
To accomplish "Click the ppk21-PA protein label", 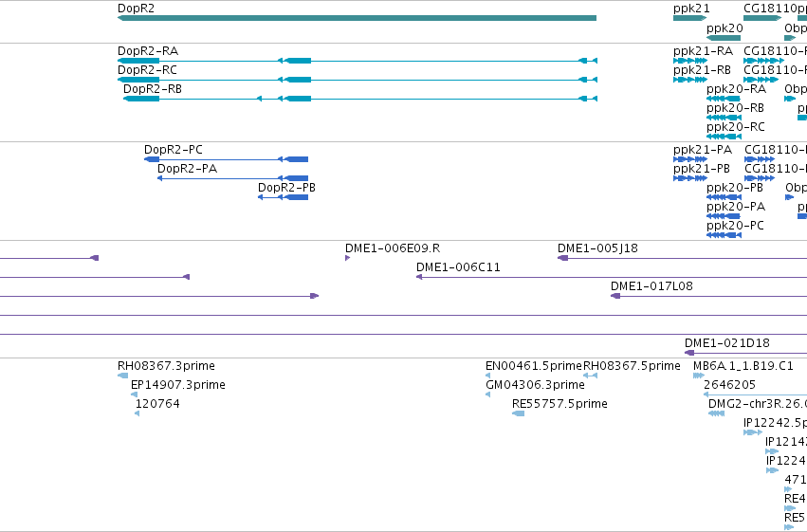I will pyautogui.click(x=703, y=150).
